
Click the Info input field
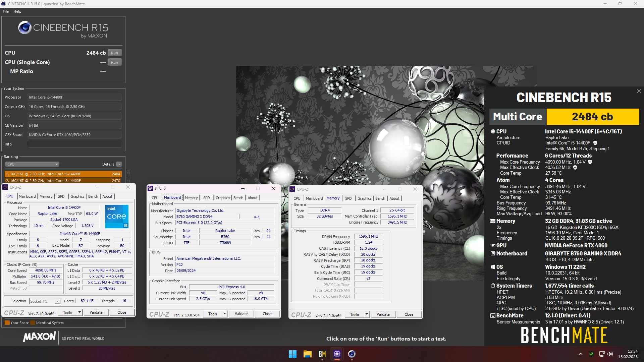coord(74,144)
